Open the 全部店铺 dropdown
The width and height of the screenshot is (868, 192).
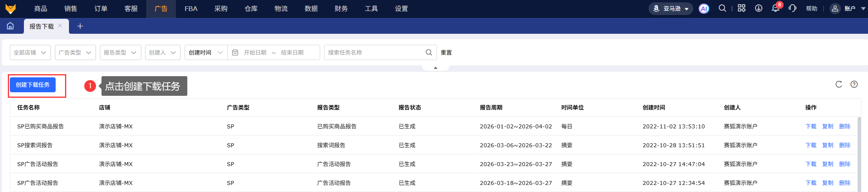point(30,52)
